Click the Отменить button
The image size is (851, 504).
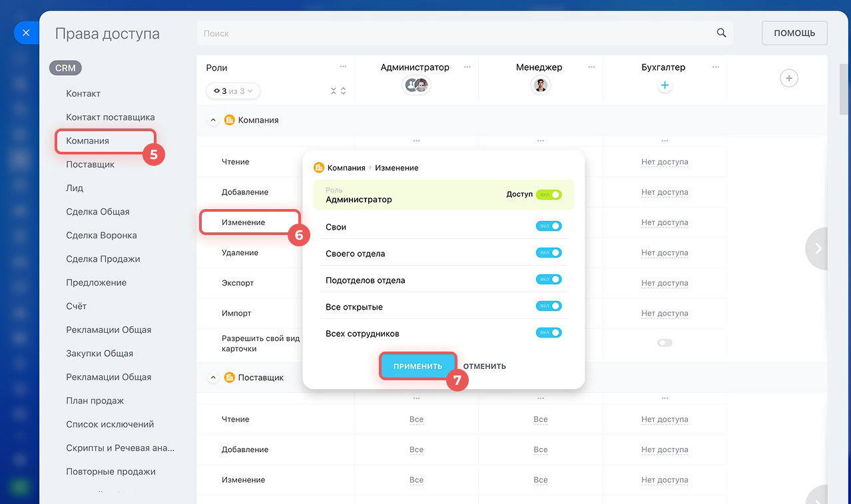tap(484, 366)
